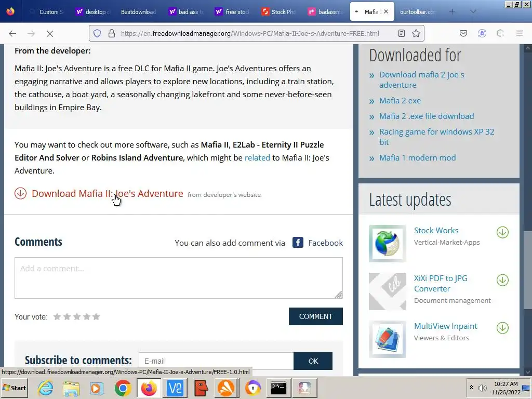Toggle reader view icon
532x399 pixels.
point(402,33)
